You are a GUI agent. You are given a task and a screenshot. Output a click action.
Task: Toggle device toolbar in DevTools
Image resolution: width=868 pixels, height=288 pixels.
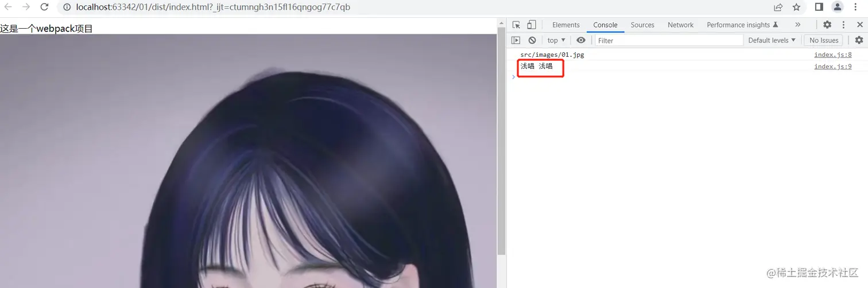tap(532, 25)
